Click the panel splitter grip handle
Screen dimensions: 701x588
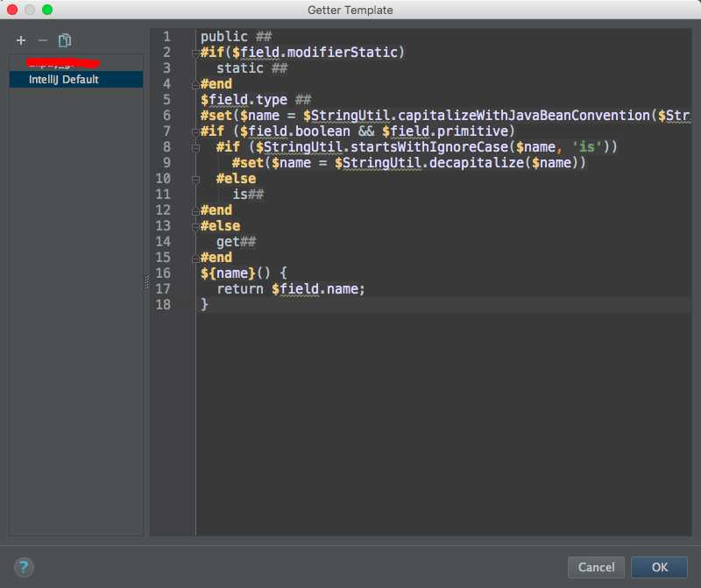(146, 281)
